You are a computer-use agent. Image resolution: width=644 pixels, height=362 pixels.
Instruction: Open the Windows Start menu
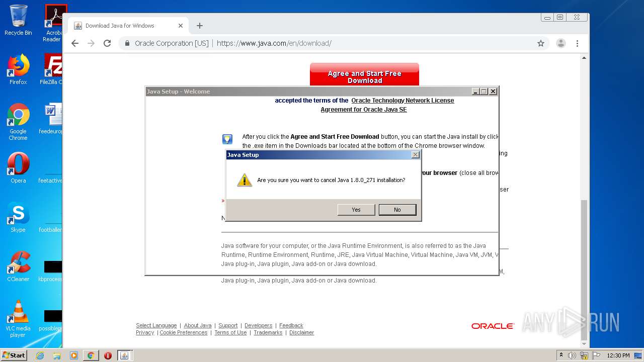pyautogui.click(x=14, y=355)
